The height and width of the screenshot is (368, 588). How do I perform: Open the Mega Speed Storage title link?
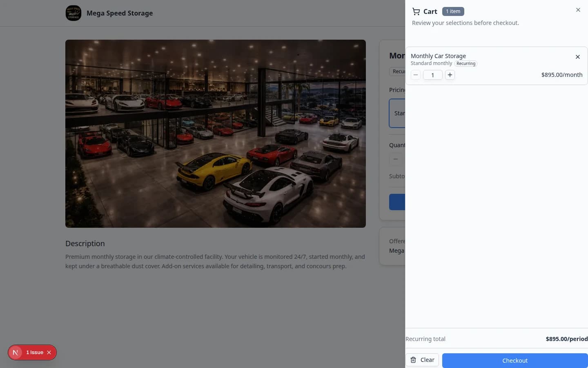point(120,13)
